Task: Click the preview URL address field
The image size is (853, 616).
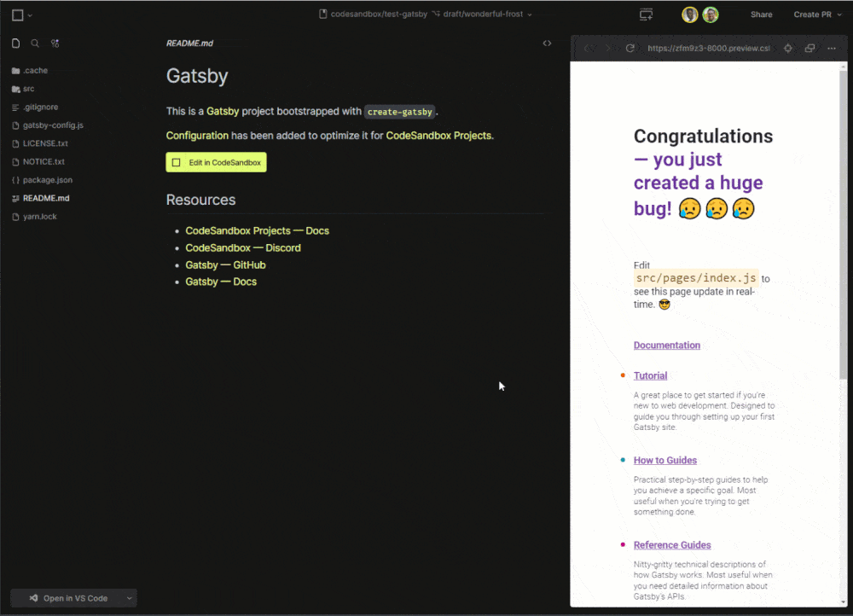Action: click(x=708, y=48)
